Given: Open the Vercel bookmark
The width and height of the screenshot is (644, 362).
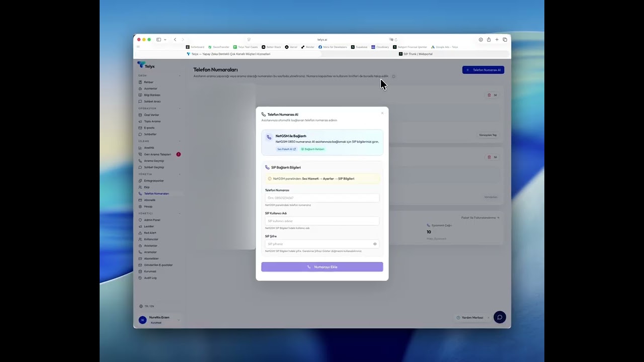Looking at the screenshot, I should pos(291,47).
